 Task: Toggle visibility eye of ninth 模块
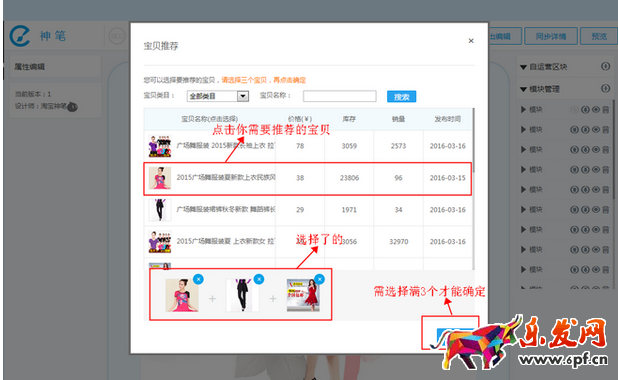click(x=596, y=270)
